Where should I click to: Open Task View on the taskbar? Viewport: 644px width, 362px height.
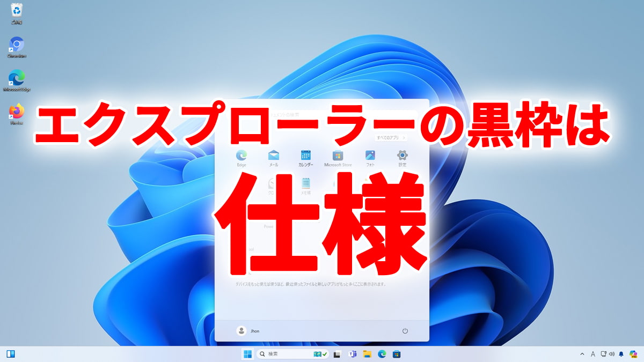pyautogui.click(x=338, y=354)
